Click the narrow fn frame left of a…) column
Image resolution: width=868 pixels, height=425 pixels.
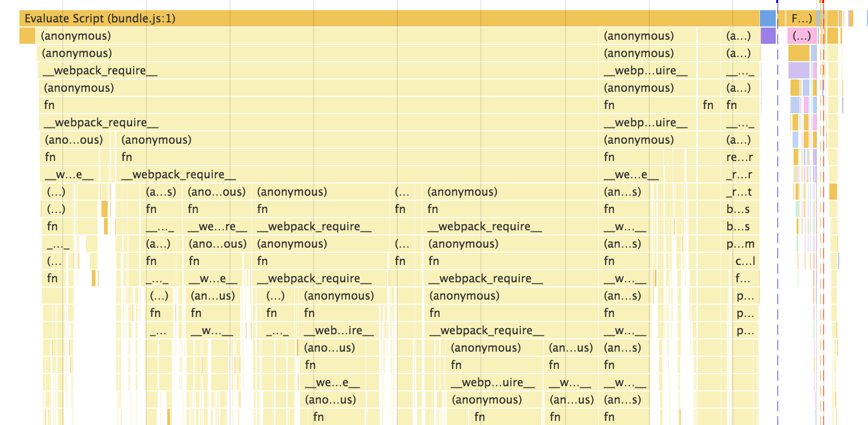[708, 105]
